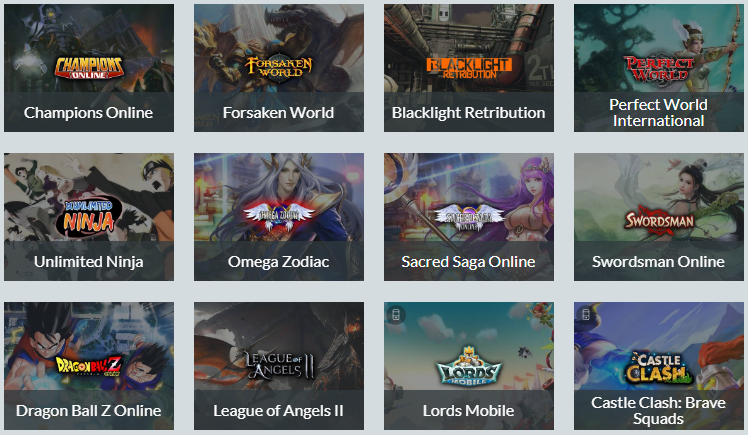Select the Castle Clash: Brave Squads caption
The image size is (748, 435).
click(x=658, y=411)
